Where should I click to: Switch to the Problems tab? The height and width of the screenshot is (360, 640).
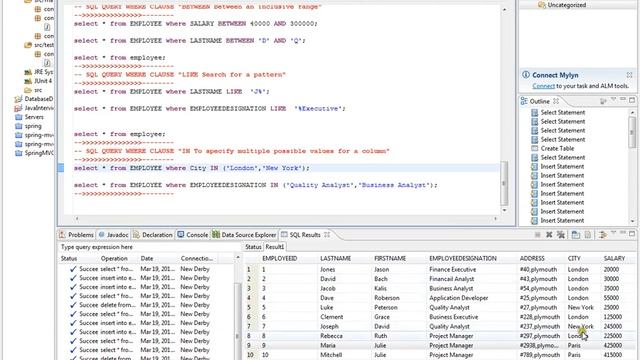click(x=76, y=235)
